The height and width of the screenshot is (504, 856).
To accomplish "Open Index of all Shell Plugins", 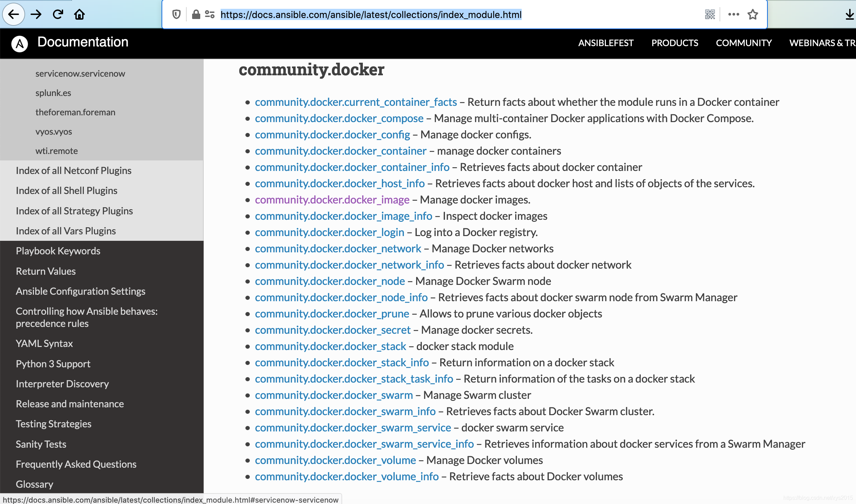I will [x=67, y=191].
